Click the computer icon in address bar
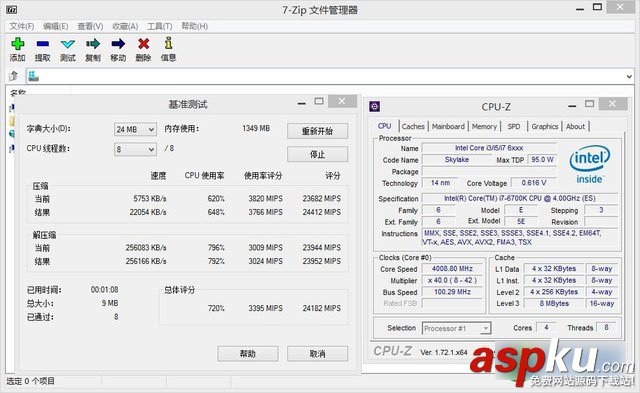The width and height of the screenshot is (640, 393). click(33, 76)
